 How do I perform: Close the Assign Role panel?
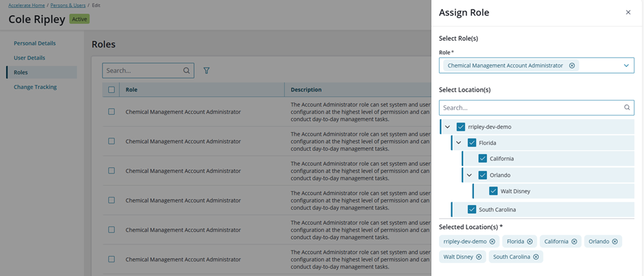click(628, 12)
